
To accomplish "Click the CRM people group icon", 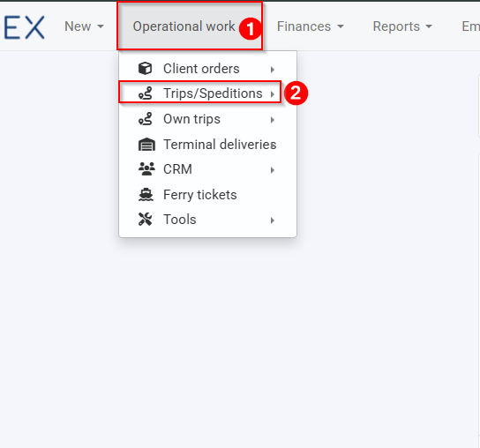I will coord(146,169).
